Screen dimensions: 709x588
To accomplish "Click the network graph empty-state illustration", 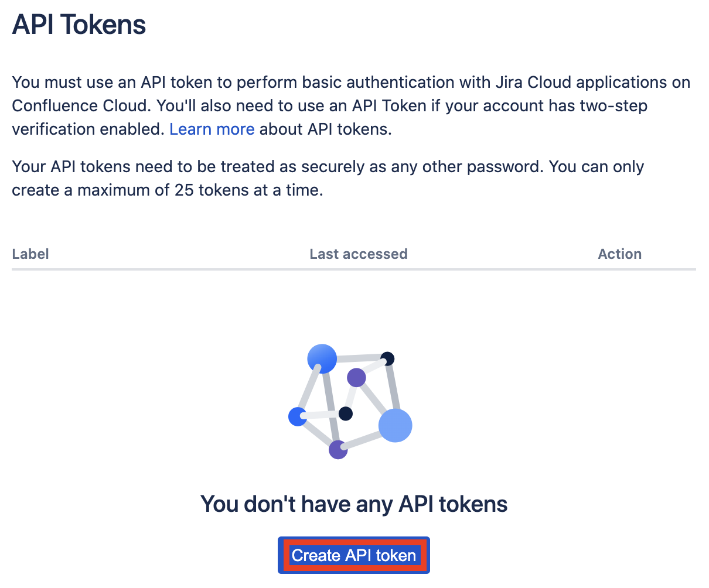I will coord(350,402).
